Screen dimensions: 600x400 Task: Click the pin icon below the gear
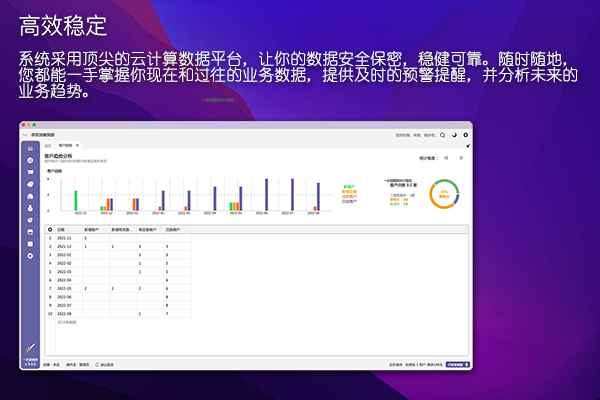point(468,146)
